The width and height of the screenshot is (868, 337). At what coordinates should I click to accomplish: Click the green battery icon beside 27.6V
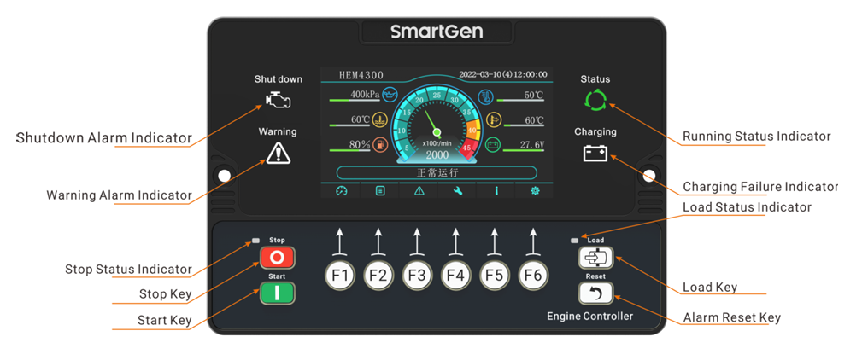pyautogui.click(x=493, y=145)
